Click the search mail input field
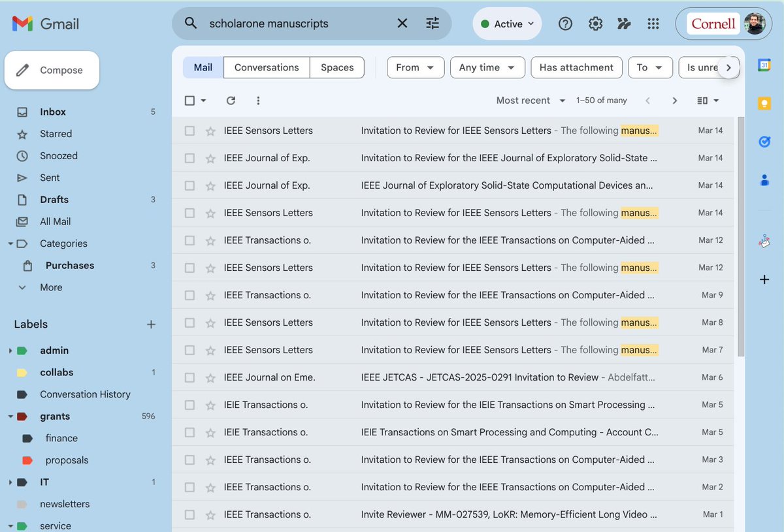Screen dimensions: 784x532 [297, 23]
